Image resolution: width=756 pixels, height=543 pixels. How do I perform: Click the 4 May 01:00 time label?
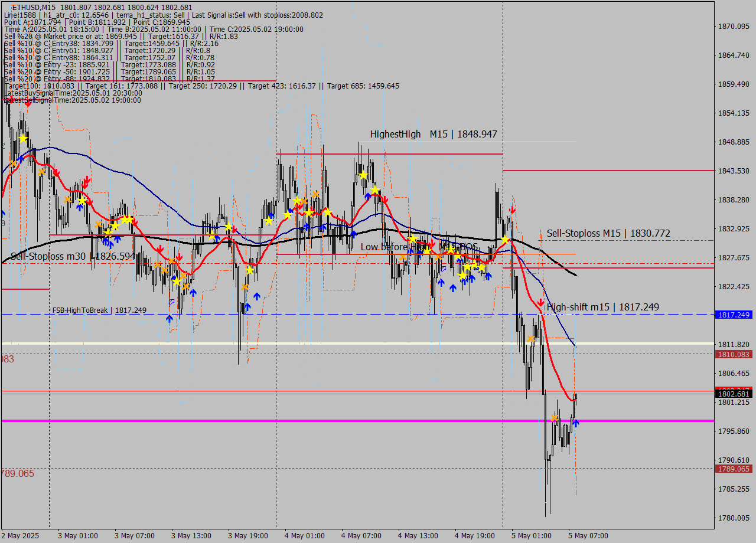click(304, 536)
